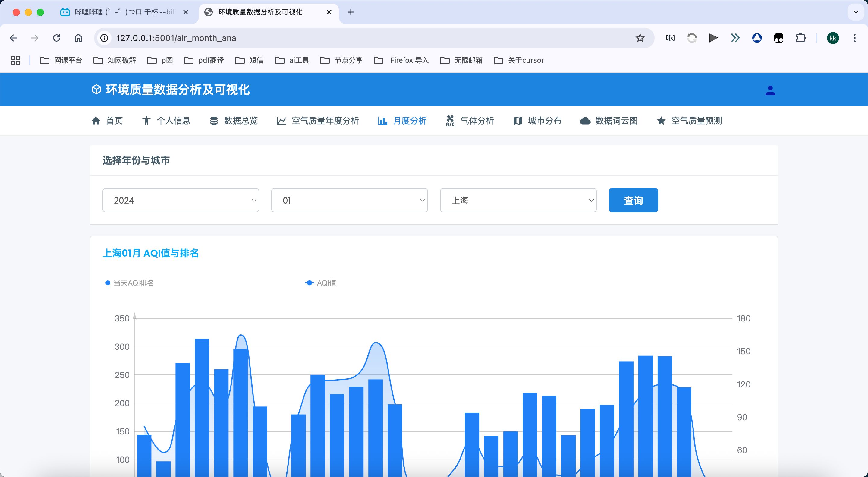Click the user profile icon in header

click(770, 90)
